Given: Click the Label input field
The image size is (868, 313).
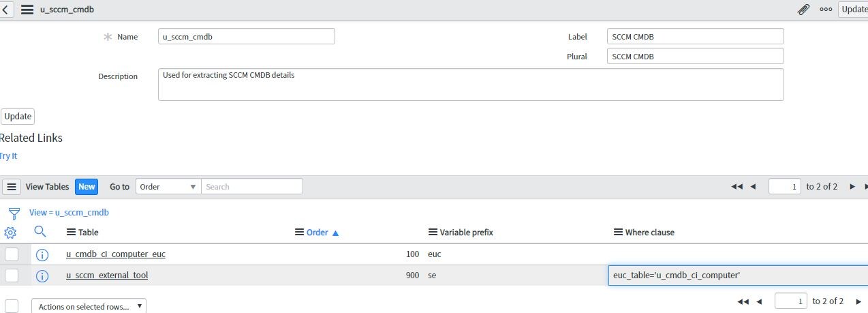Looking at the screenshot, I should pos(696,36).
